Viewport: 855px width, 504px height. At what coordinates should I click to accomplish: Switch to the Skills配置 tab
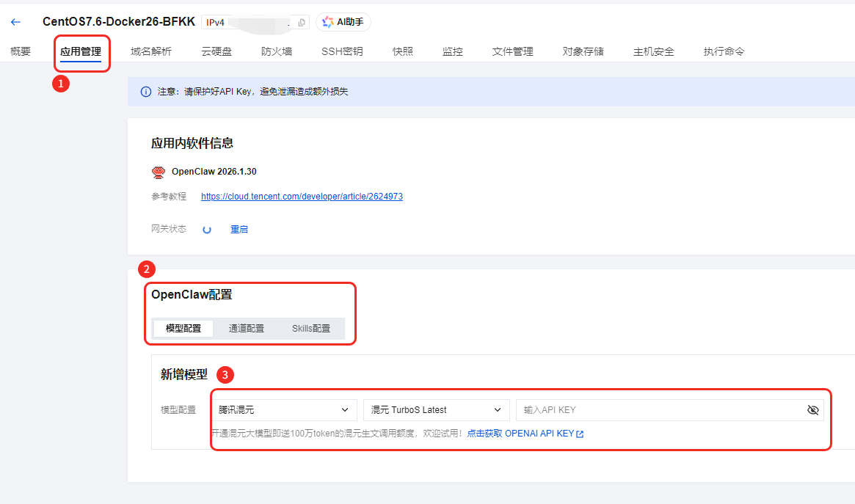pyautogui.click(x=311, y=329)
